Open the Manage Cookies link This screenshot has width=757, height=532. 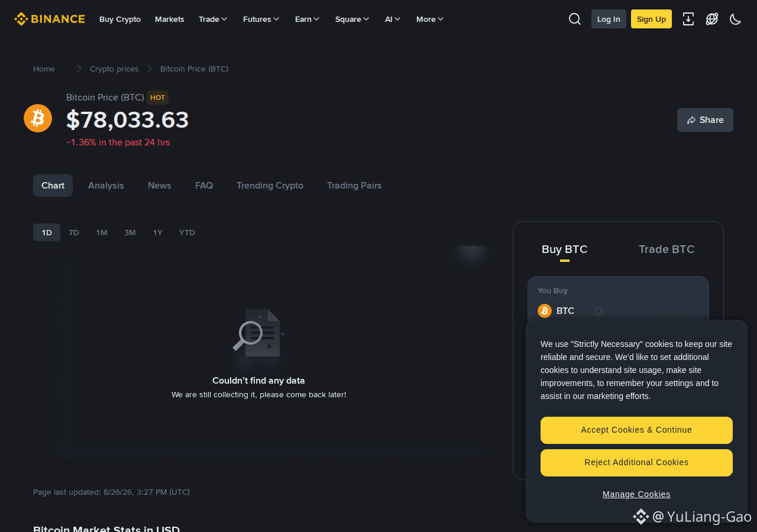[636, 494]
